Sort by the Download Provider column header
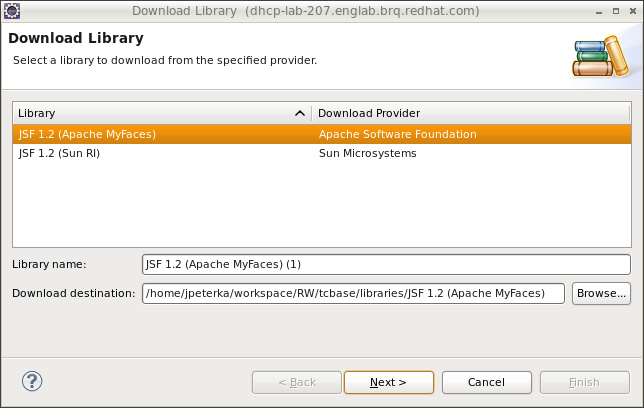The image size is (644, 408). [x=470, y=114]
